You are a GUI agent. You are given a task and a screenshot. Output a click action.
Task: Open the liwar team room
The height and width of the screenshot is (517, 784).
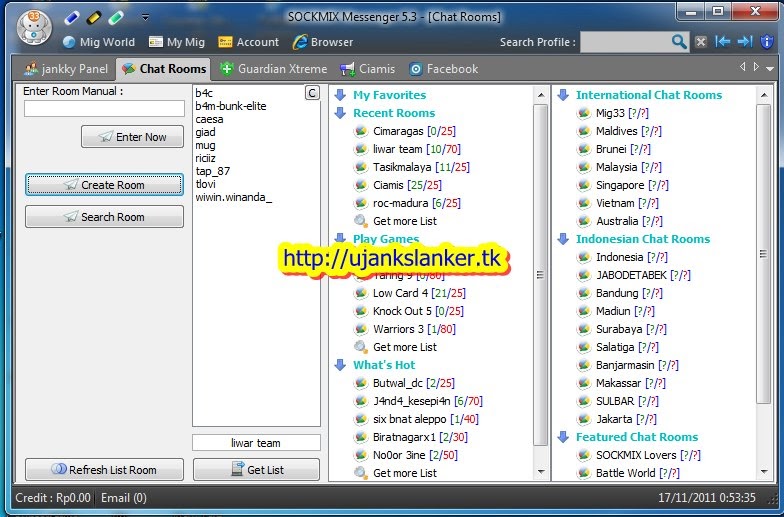[416, 149]
